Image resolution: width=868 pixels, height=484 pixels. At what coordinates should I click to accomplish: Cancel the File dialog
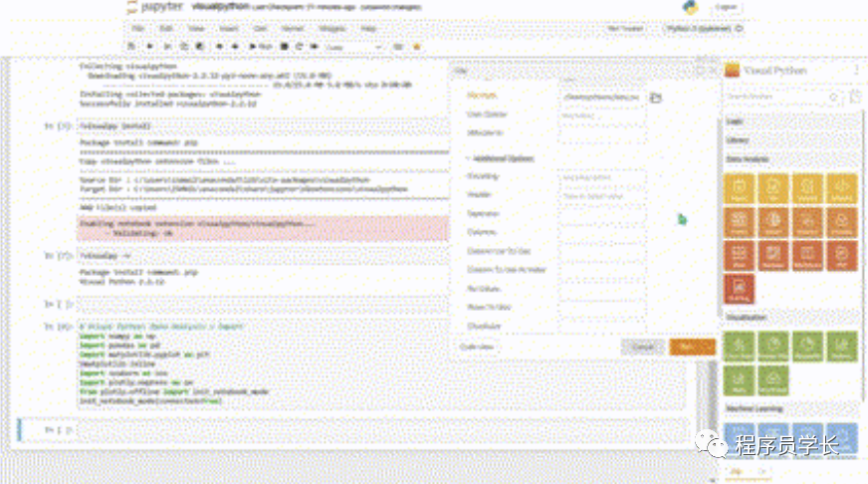coord(643,347)
